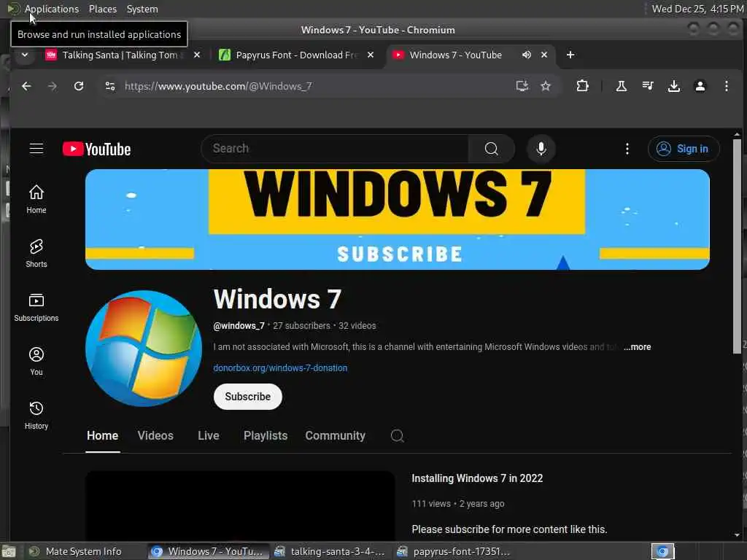Go back using the browser back arrow
This screenshot has height=560, width=747.
26,86
